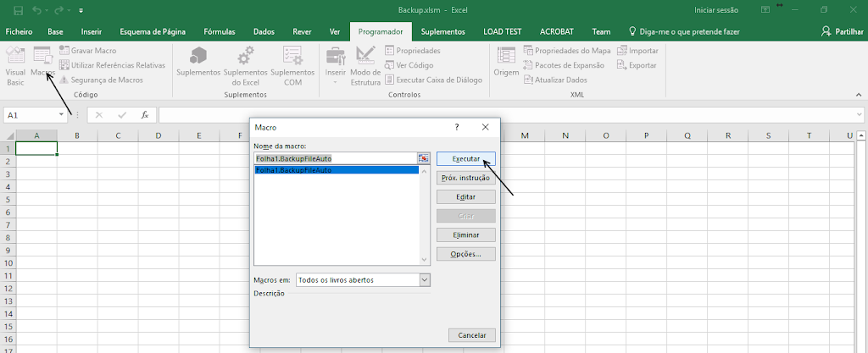
Task: Open Suplementos do Excel
Action: click(246, 66)
